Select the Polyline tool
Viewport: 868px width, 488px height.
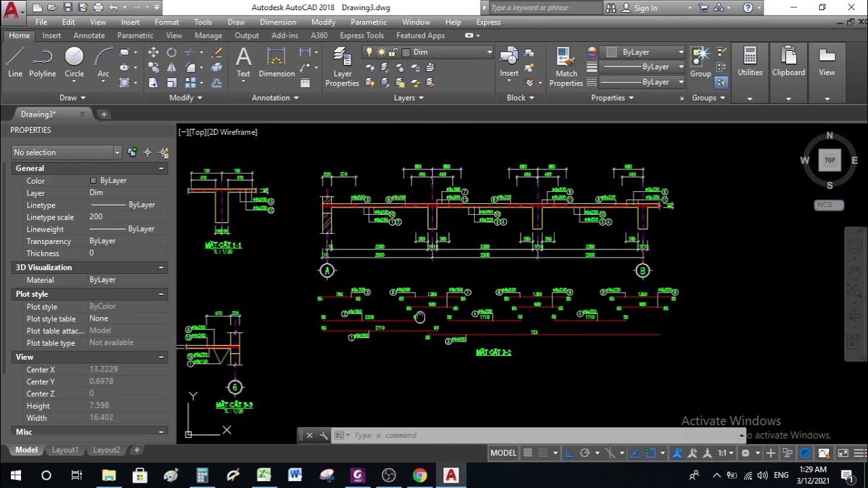42,62
